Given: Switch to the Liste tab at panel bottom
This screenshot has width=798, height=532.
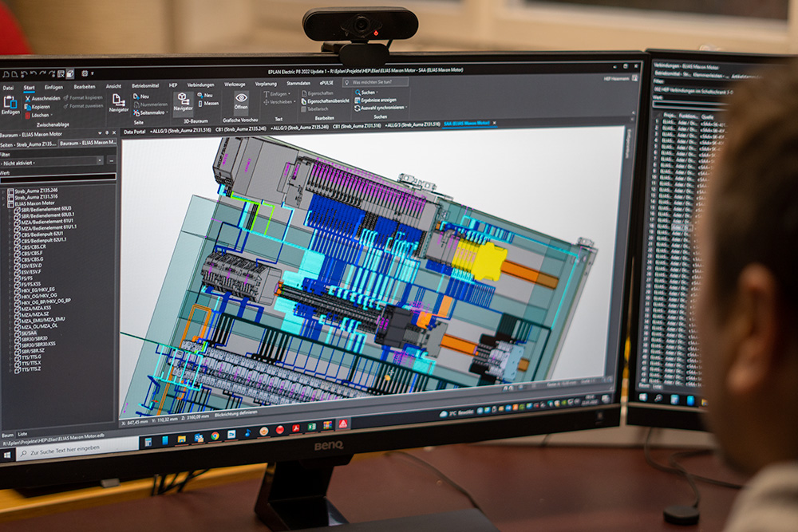Looking at the screenshot, I should 22,435.
